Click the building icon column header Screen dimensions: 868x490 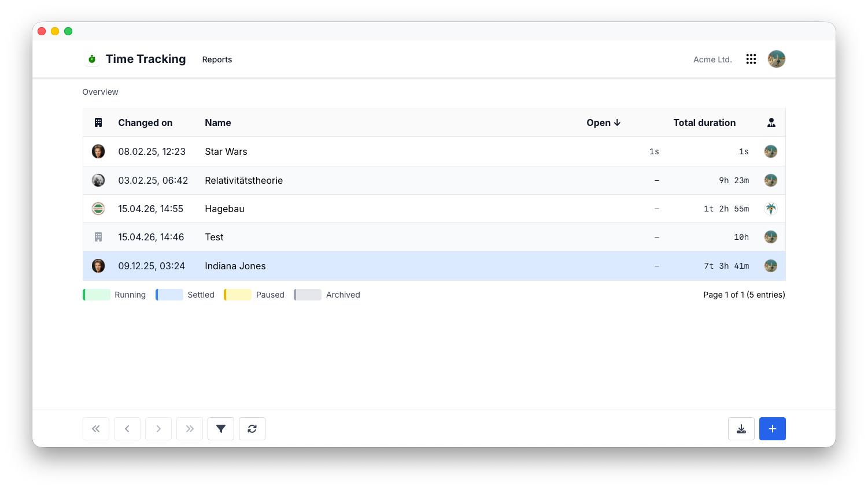click(98, 122)
